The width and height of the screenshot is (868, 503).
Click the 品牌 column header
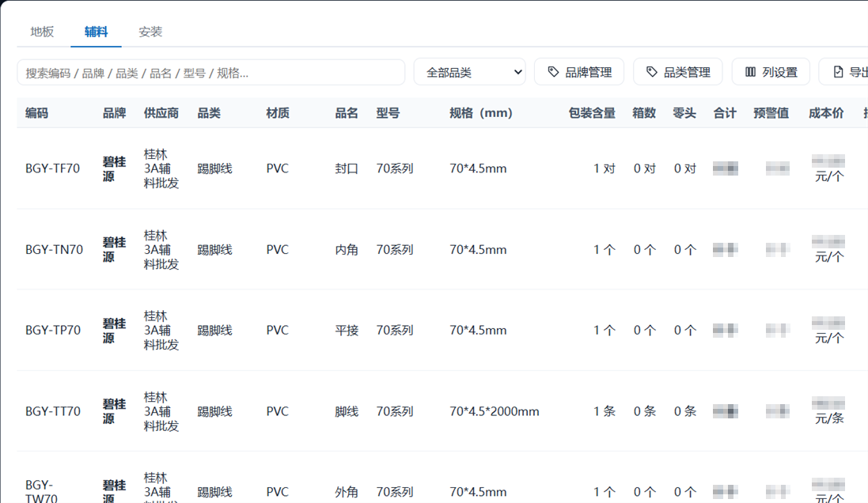pyautogui.click(x=114, y=113)
